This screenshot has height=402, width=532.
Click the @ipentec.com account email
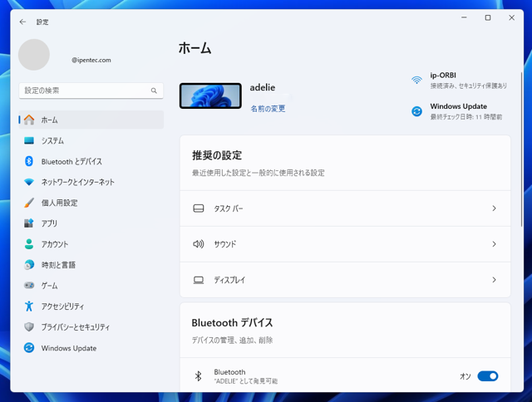91,60
